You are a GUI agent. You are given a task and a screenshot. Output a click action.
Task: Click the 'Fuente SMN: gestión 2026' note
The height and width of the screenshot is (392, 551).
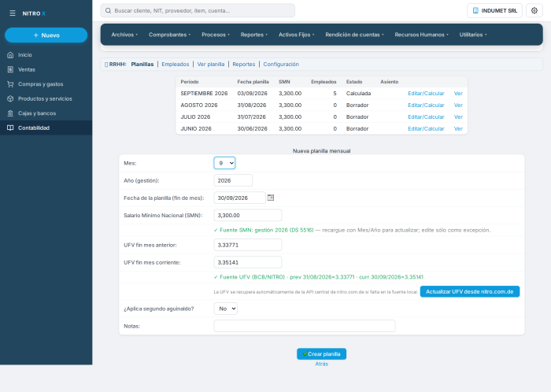point(264,230)
